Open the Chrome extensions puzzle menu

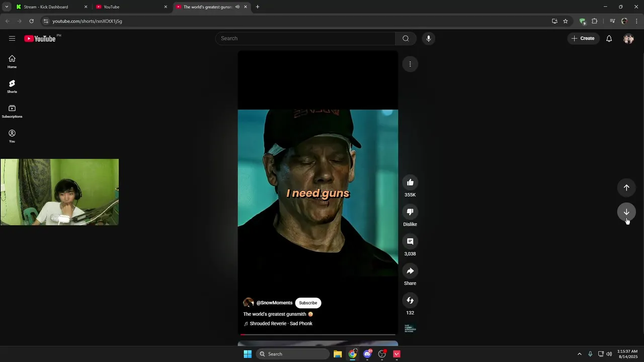coord(594,21)
